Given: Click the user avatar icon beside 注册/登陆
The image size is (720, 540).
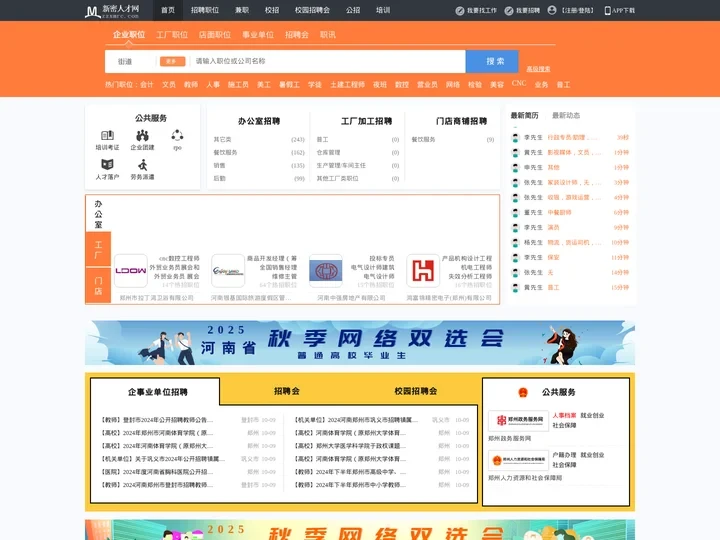Looking at the screenshot, I should tap(552, 10).
